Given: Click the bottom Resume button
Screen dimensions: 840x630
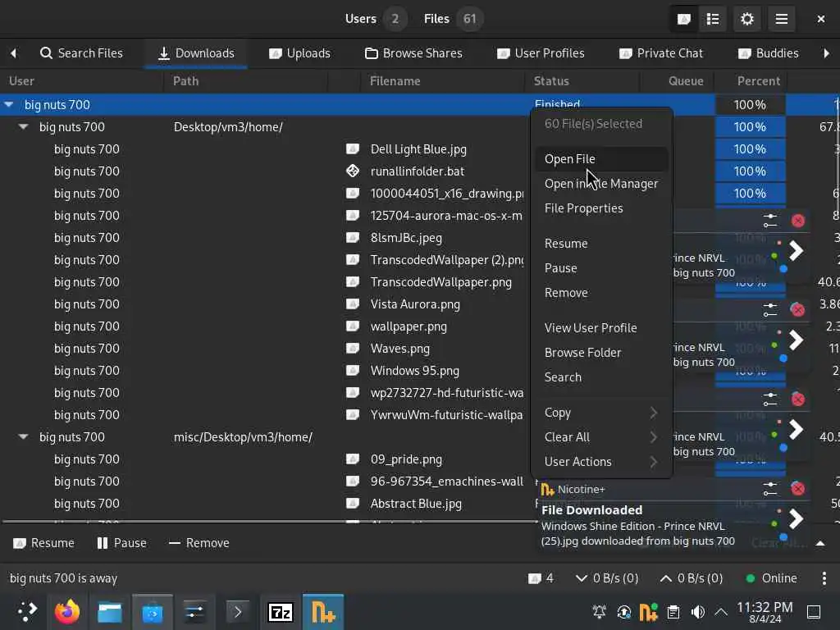Looking at the screenshot, I should pyautogui.click(x=43, y=543).
